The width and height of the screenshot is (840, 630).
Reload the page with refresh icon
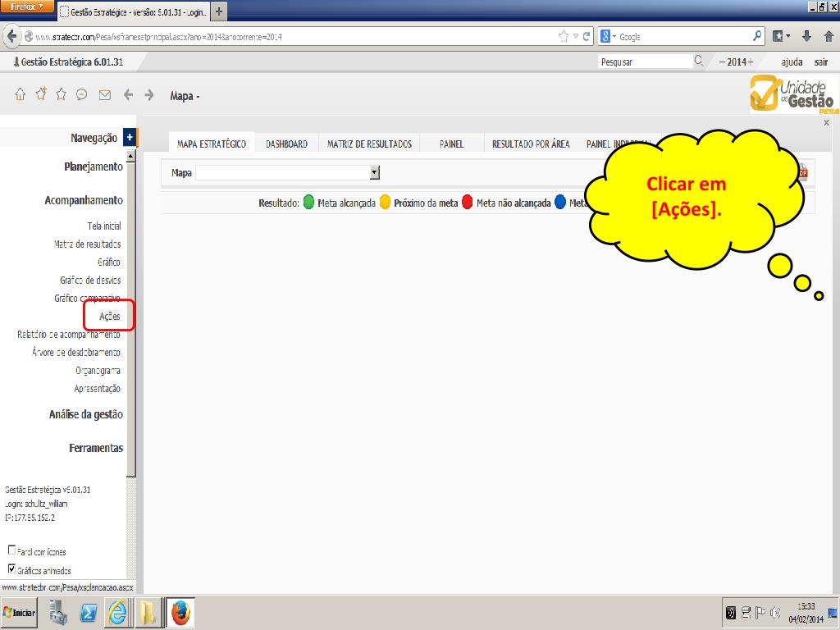(x=586, y=36)
